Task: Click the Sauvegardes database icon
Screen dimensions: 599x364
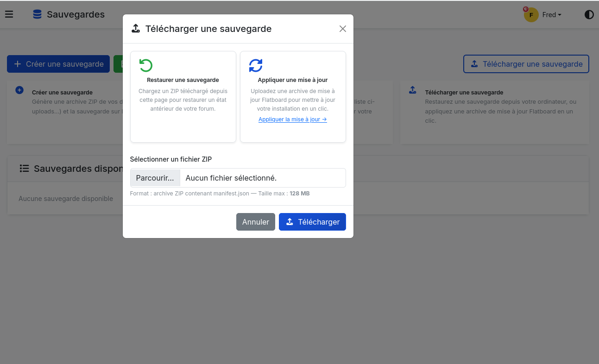Action: (37, 14)
